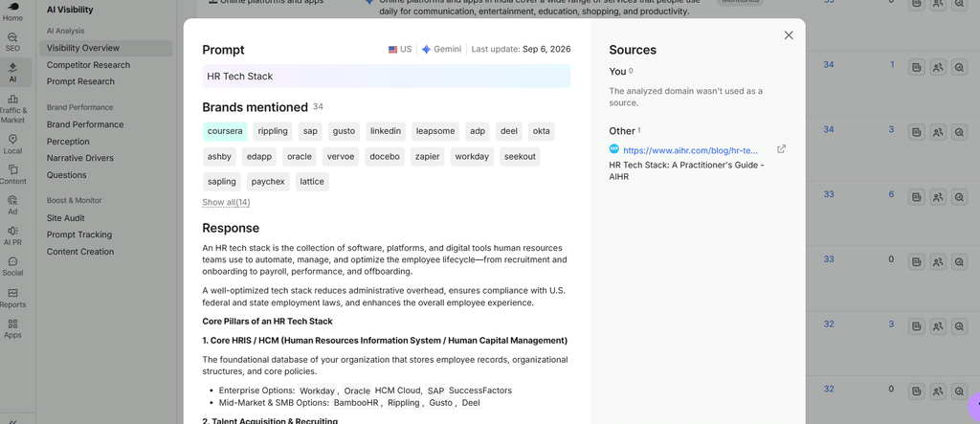Select the gusto brand tag
The image size is (980, 424).
click(344, 131)
